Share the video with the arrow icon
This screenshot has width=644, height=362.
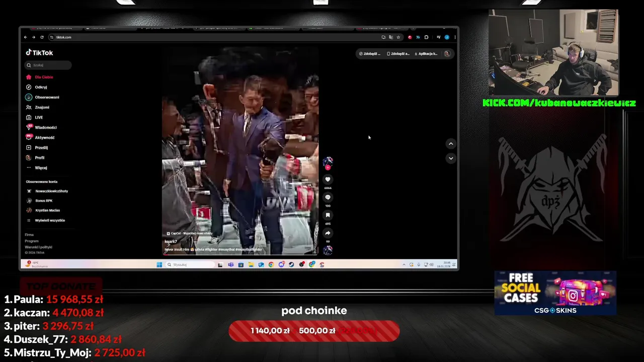pos(328,233)
